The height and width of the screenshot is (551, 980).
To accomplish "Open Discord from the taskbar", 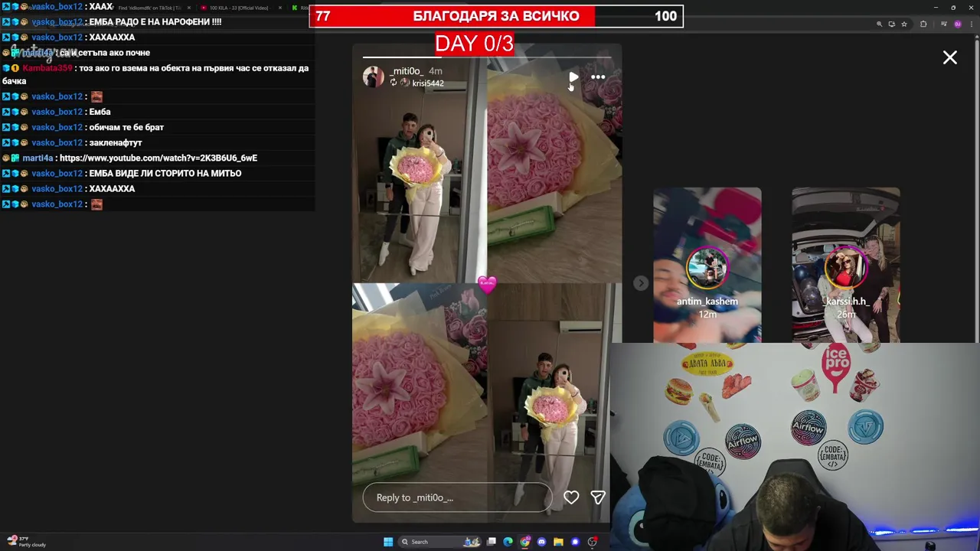I will click(541, 542).
